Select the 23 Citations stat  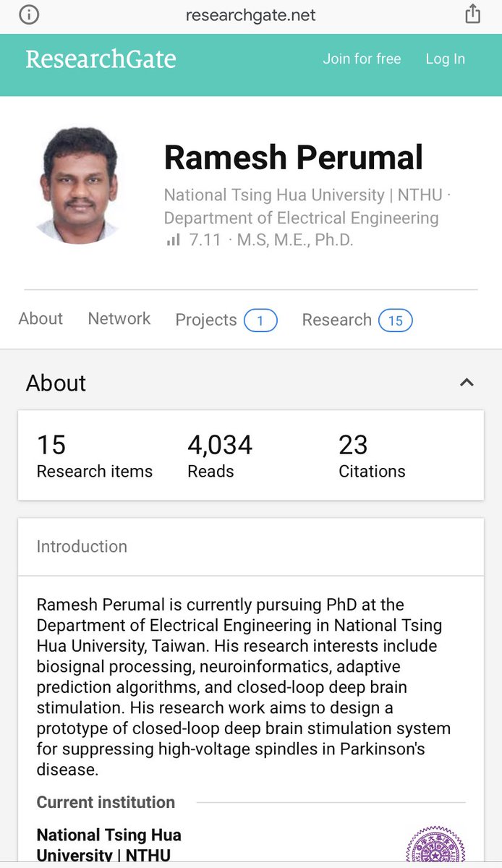click(372, 456)
